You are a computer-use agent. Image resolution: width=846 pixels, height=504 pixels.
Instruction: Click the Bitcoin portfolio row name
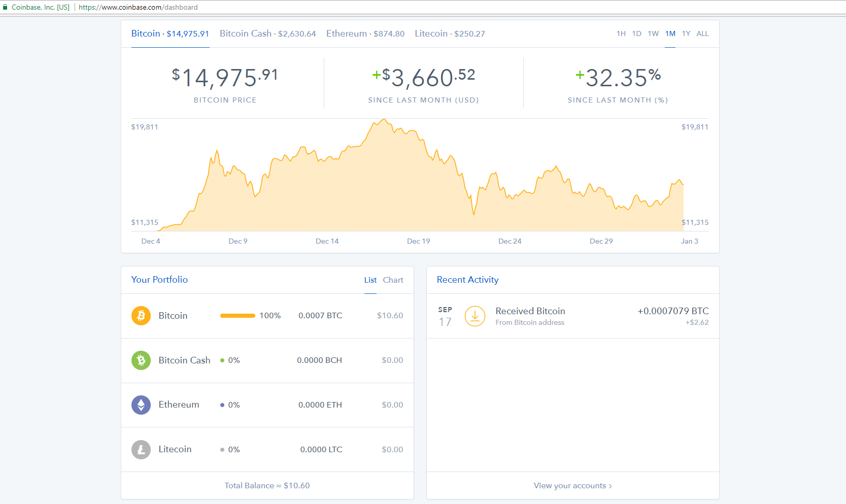[x=173, y=316]
